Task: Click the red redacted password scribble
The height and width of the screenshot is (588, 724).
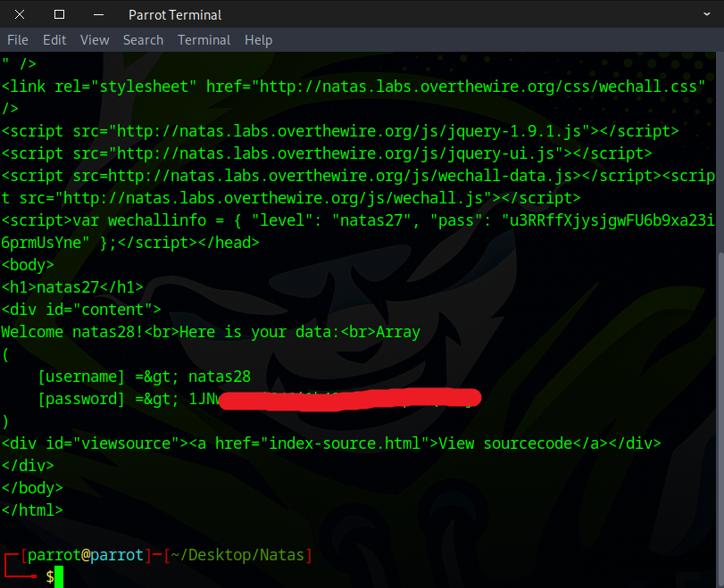Action: click(348, 398)
